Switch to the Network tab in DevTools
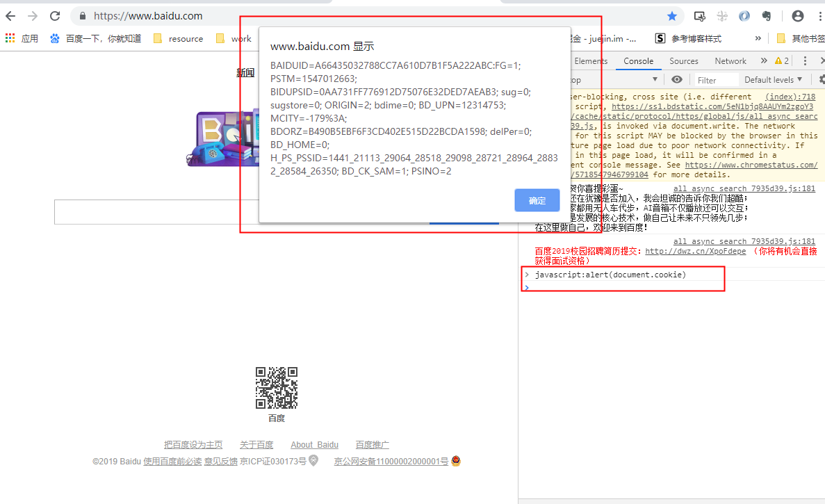 coord(730,61)
